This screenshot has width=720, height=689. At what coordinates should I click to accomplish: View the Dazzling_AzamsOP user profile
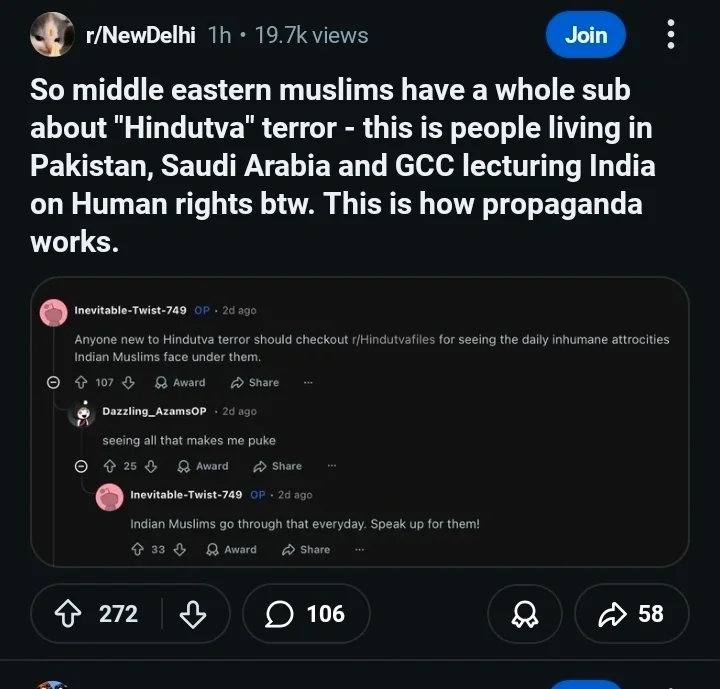click(x=154, y=411)
